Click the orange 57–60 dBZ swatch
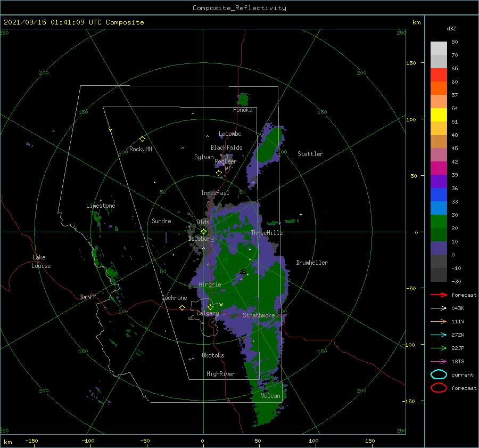Viewport: 479px width, 448px height. [x=439, y=88]
